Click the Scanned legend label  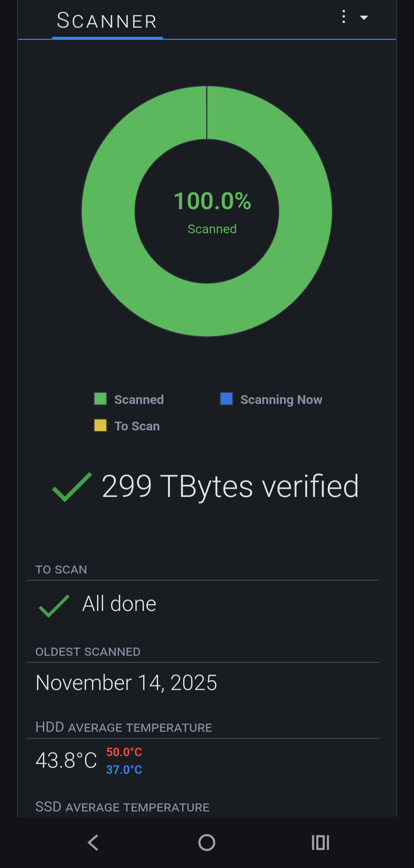tap(139, 399)
